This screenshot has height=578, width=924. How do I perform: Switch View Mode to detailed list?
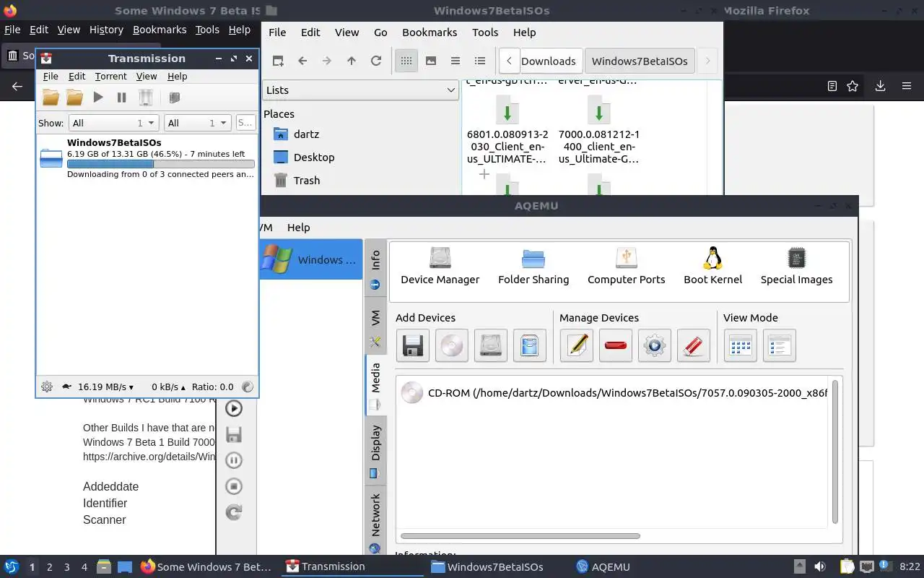(779, 345)
